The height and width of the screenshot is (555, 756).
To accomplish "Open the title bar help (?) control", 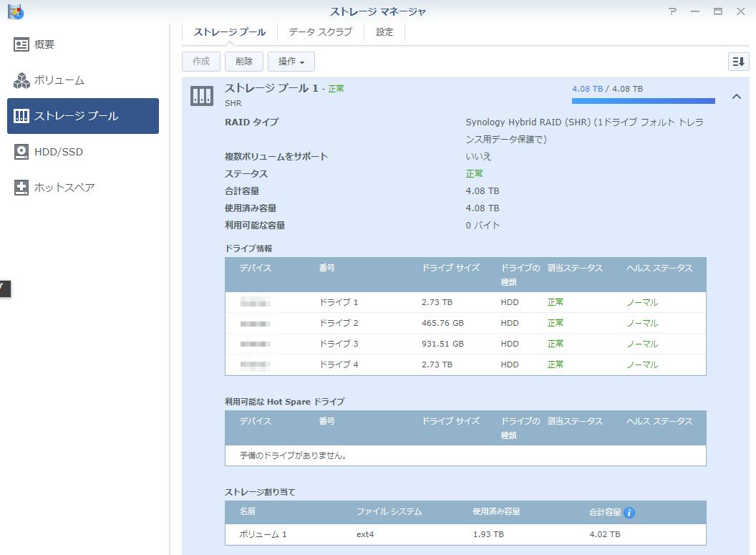I will (672, 11).
